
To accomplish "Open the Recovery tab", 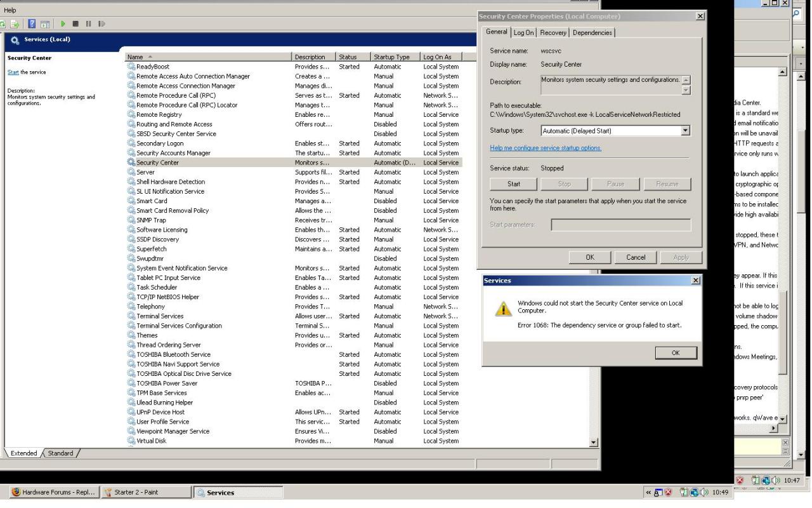I will point(553,33).
